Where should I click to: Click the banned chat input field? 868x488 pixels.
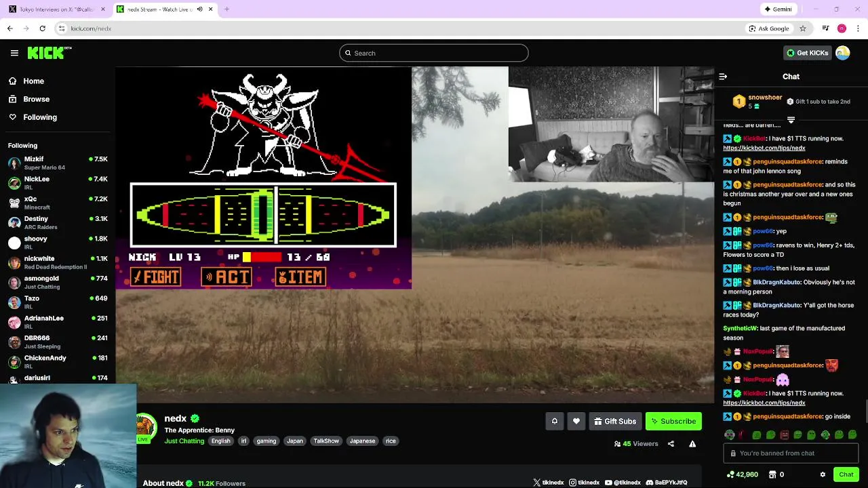click(x=791, y=453)
